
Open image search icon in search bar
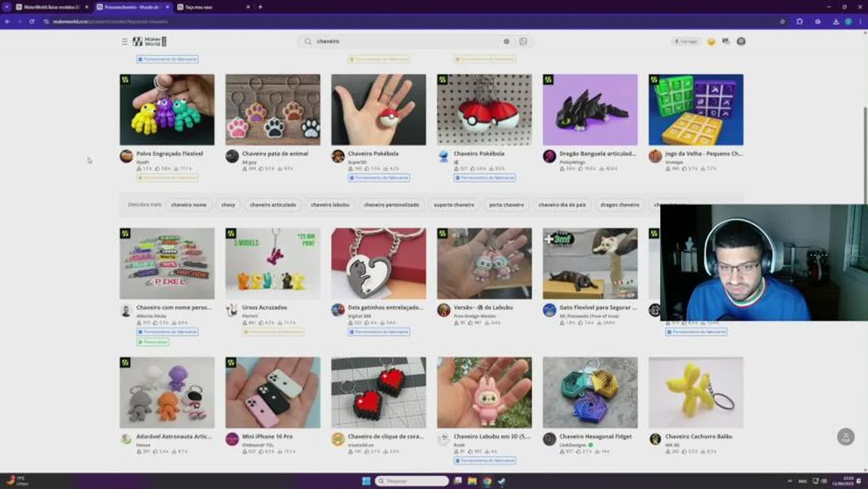click(x=523, y=41)
